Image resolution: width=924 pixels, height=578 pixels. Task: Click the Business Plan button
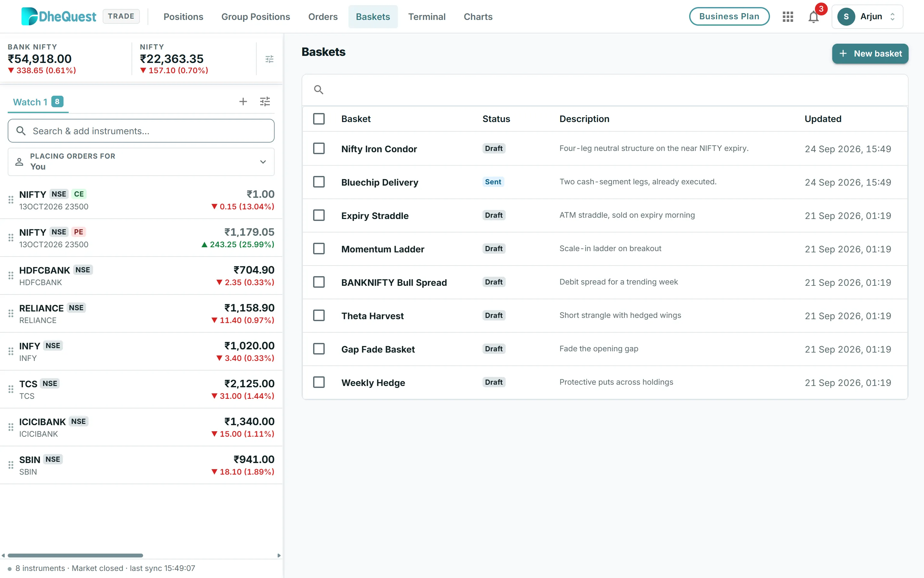point(729,16)
